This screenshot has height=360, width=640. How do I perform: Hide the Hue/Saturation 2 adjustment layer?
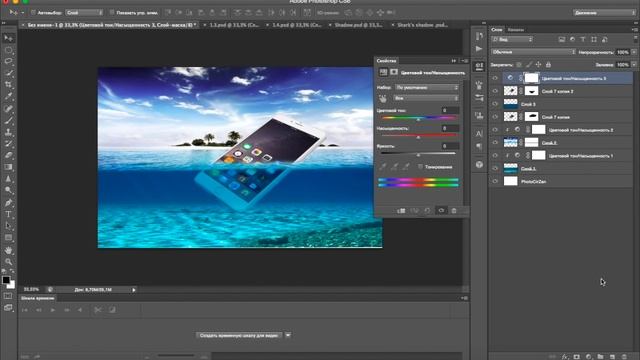pos(495,130)
